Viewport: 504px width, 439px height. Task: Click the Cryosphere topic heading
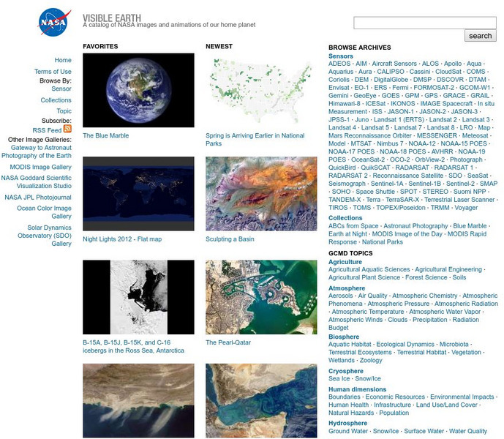point(346,371)
